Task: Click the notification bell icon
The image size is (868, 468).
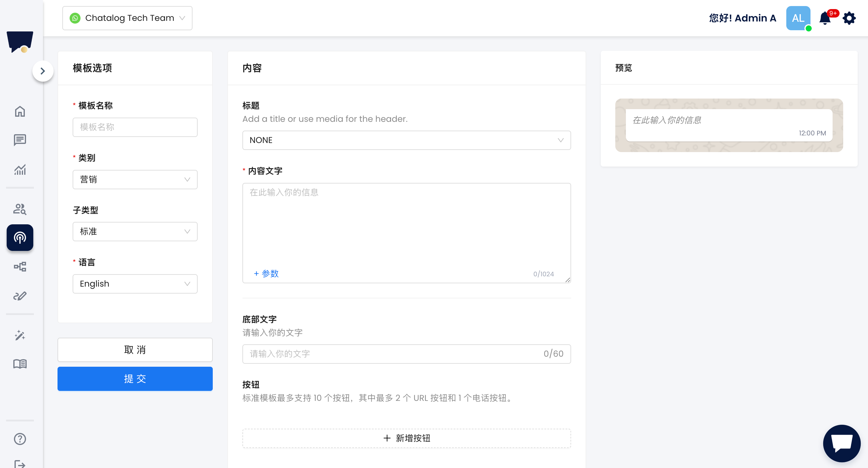Action: 824,18
